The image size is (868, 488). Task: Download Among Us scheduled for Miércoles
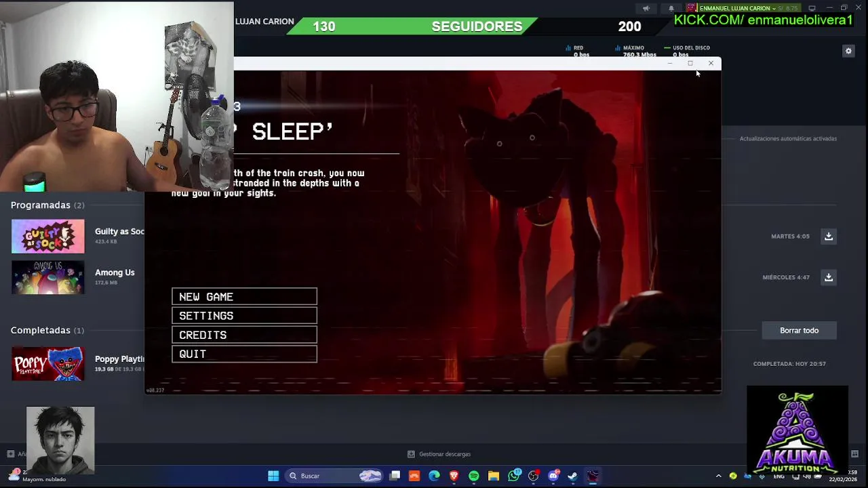[829, 277]
